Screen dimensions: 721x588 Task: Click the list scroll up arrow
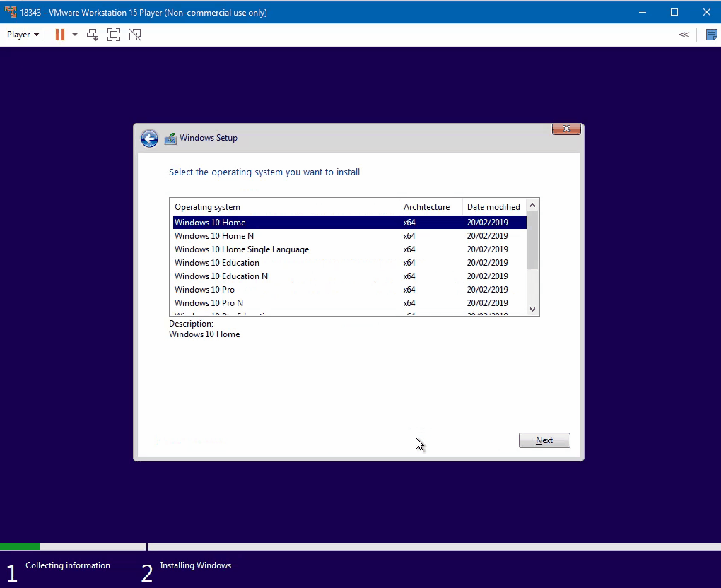pos(532,205)
